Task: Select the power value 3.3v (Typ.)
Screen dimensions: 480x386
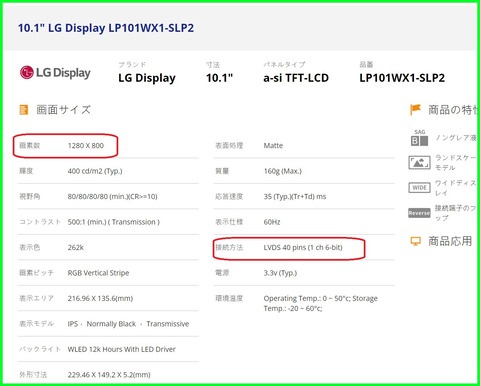Action: [280, 273]
